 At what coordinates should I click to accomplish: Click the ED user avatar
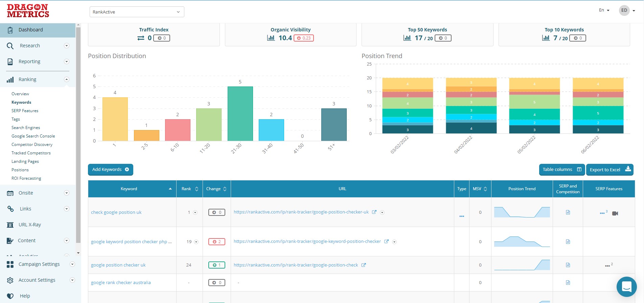tap(624, 10)
